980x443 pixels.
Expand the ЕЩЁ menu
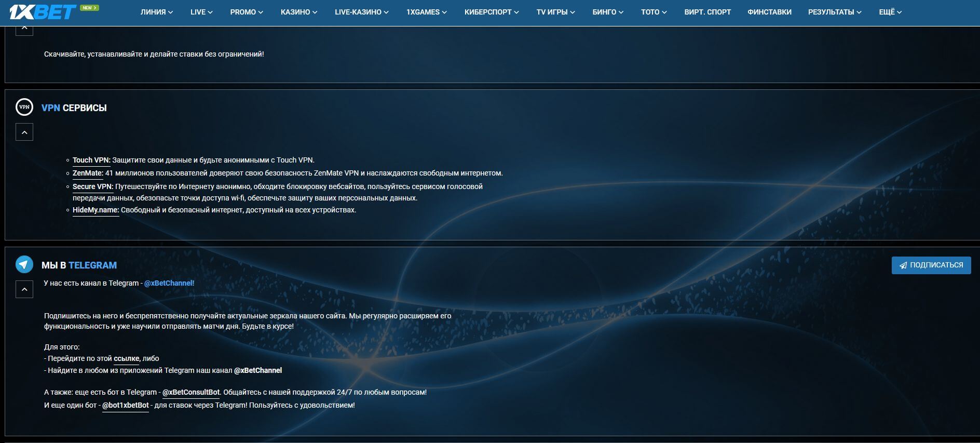coord(890,12)
